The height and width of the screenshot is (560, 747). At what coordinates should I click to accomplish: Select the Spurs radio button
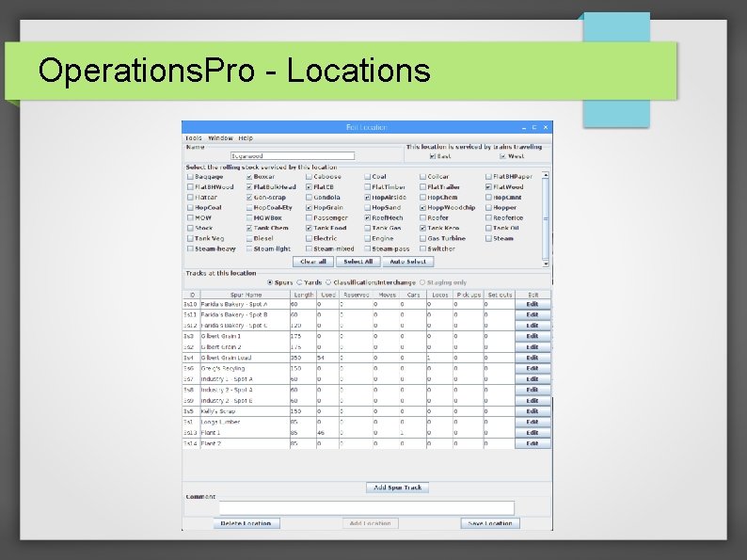pyautogui.click(x=270, y=282)
